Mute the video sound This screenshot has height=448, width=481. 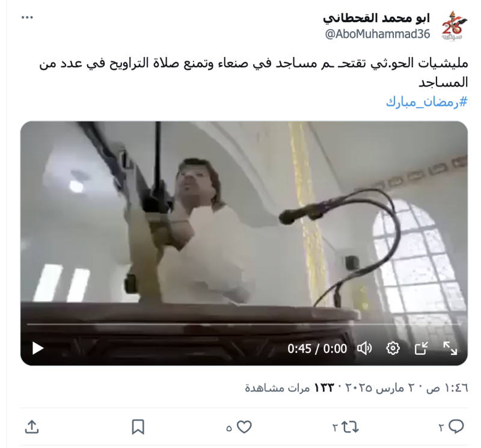(x=364, y=349)
